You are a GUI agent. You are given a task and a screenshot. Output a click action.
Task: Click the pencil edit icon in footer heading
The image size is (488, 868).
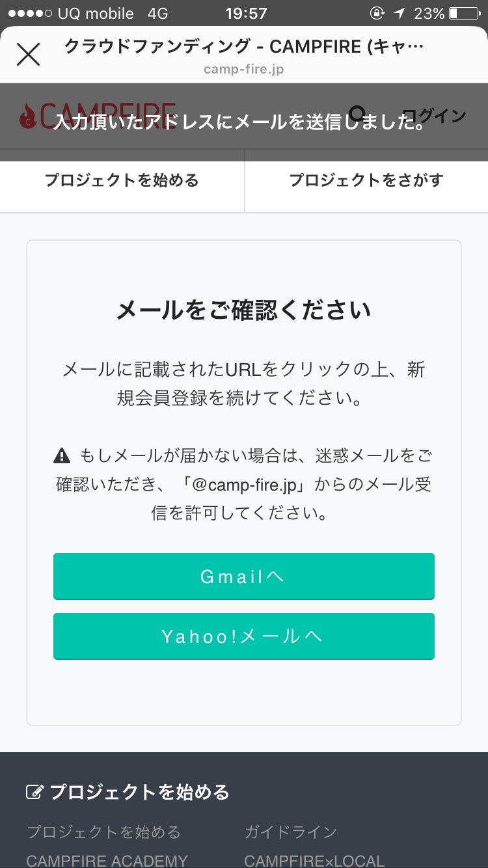[34, 792]
